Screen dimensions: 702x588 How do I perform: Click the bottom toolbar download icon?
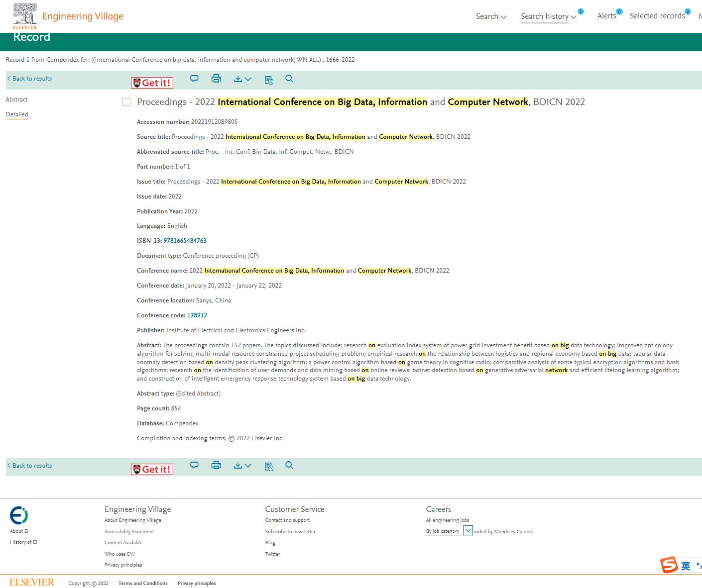[x=238, y=466]
